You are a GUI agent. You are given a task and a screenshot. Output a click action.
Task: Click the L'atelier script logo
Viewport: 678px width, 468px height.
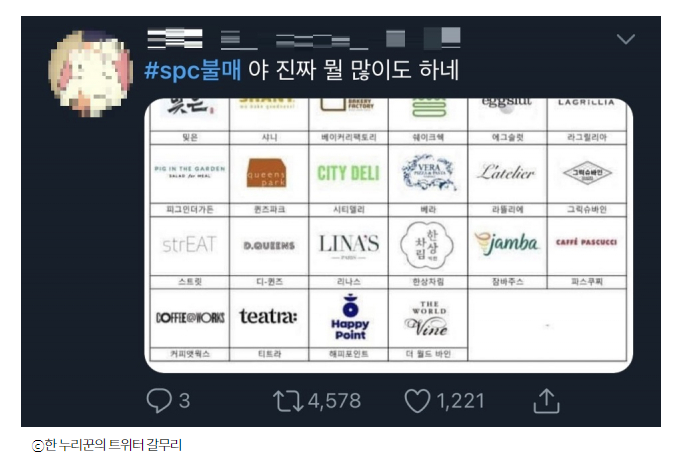[x=506, y=173]
